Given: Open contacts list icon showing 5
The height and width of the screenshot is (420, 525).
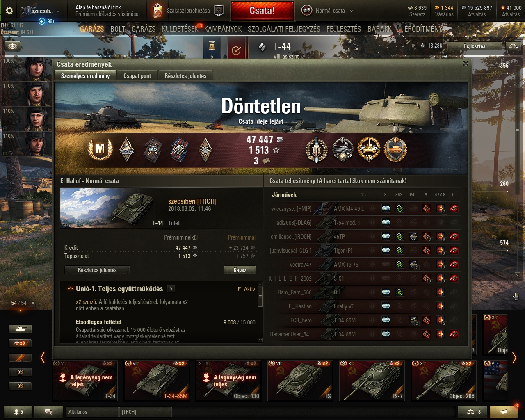Looking at the screenshot, I should (18, 412).
